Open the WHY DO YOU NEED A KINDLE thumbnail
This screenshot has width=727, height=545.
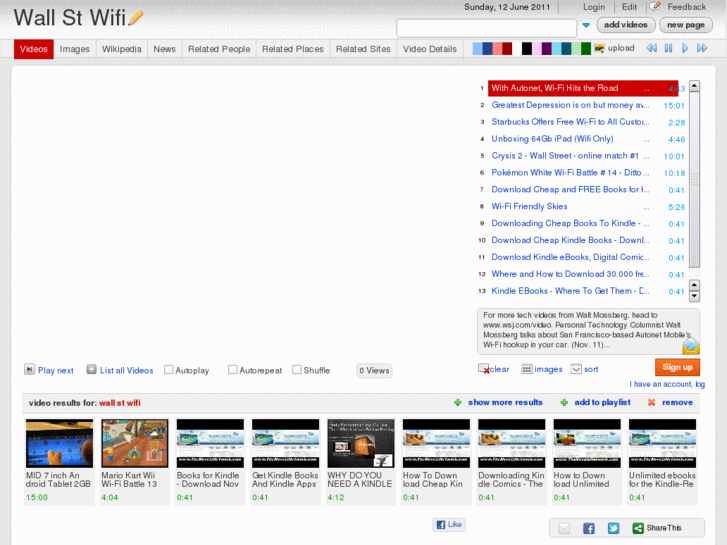click(361, 443)
